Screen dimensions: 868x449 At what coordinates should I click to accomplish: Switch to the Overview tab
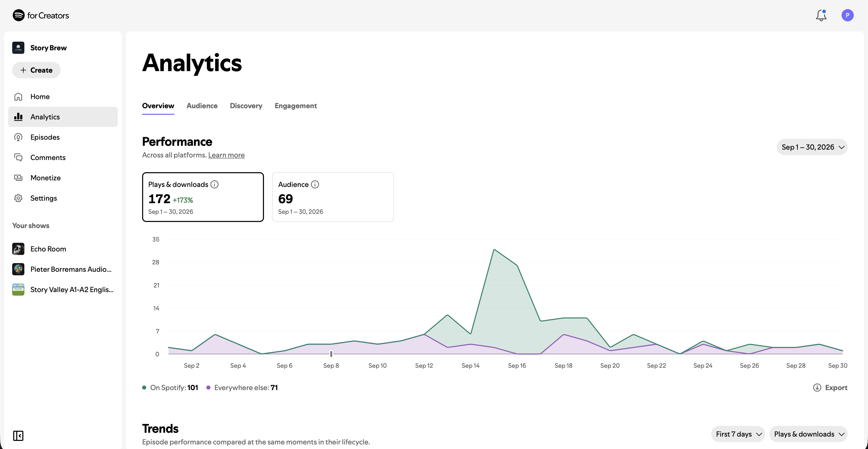click(x=158, y=106)
